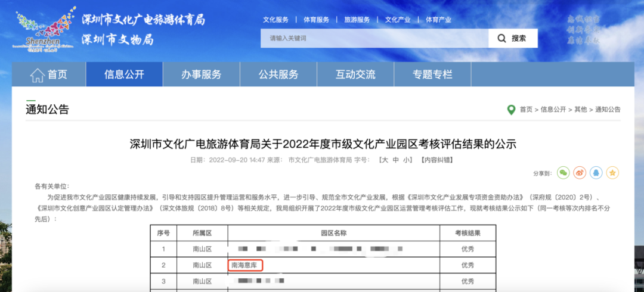Click 南山区 in row 2
The width and height of the screenshot is (644, 292).
202,265
